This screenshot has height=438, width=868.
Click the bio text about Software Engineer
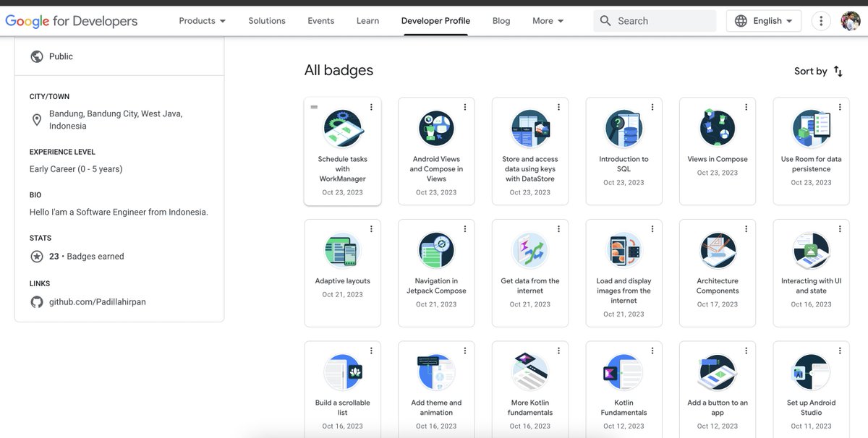coord(119,212)
